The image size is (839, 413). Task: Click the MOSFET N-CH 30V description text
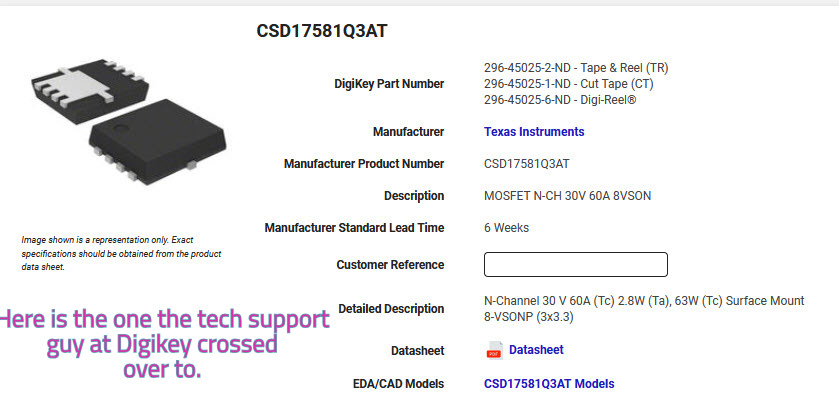coord(567,196)
